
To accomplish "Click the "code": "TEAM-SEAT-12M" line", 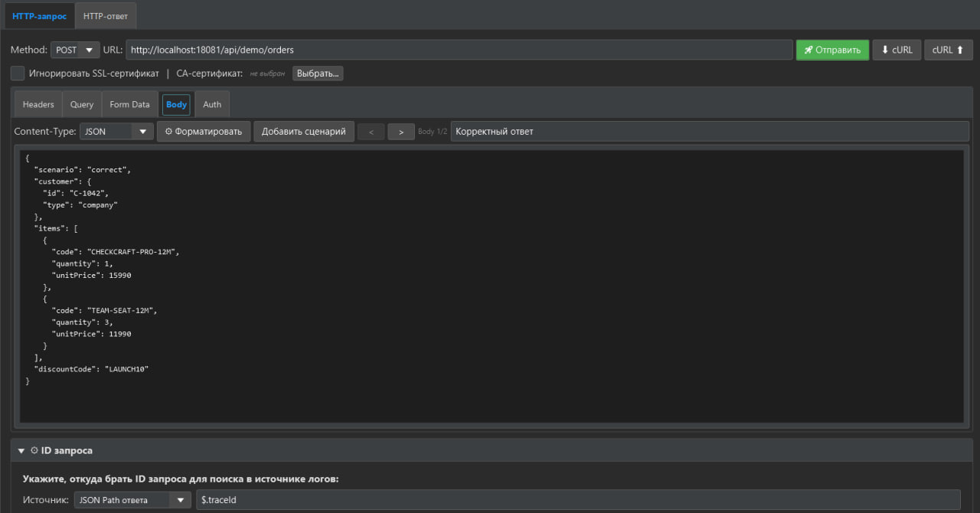I will (104, 310).
